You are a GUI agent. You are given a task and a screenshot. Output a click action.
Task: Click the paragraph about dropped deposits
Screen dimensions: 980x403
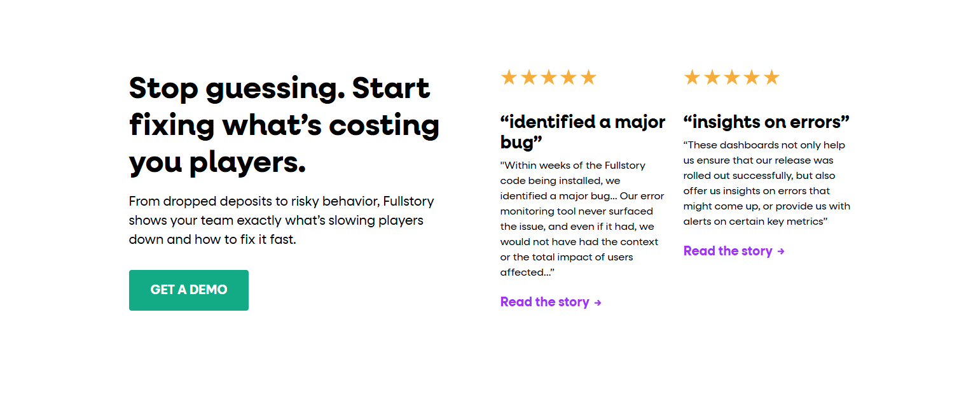pyautogui.click(x=280, y=220)
